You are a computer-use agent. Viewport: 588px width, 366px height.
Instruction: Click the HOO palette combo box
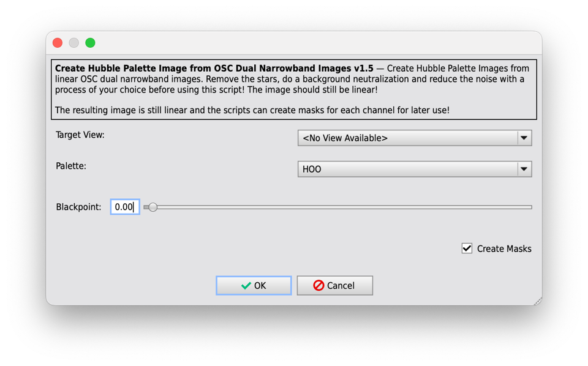click(x=415, y=169)
